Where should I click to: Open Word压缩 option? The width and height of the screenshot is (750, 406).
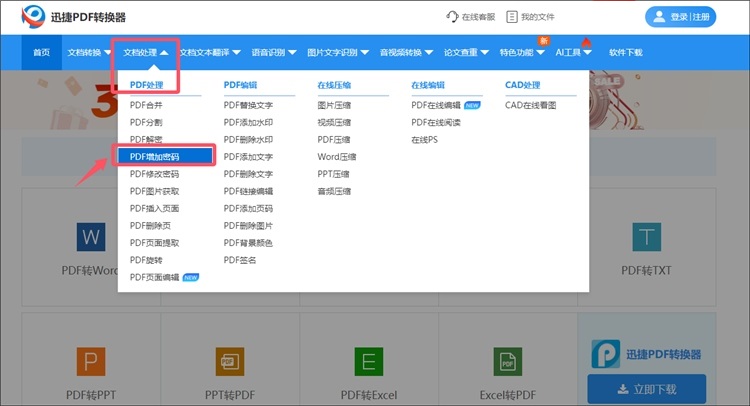[337, 157]
